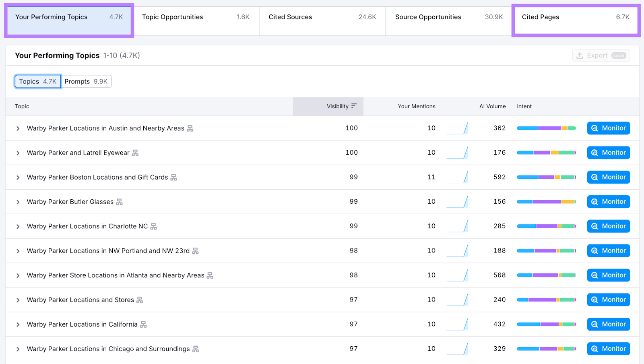This screenshot has width=644, height=364.
Task: Click the upload icon in the Export button
Action: pos(580,55)
